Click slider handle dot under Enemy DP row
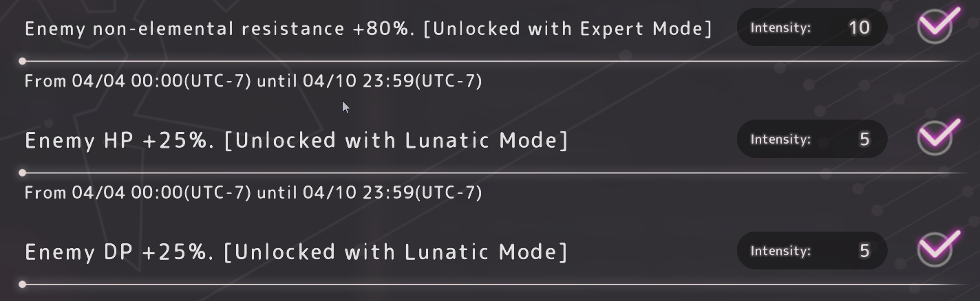 point(23,284)
